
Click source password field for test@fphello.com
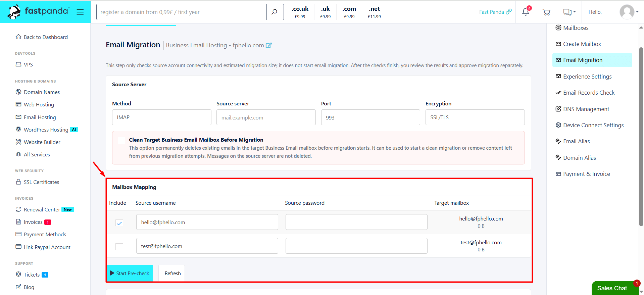pyautogui.click(x=356, y=246)
